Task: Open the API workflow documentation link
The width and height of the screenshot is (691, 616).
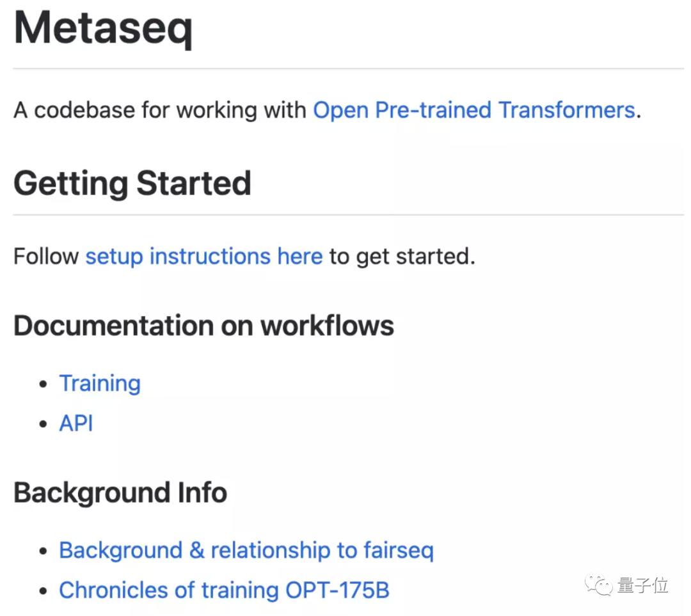Action: 76,423
